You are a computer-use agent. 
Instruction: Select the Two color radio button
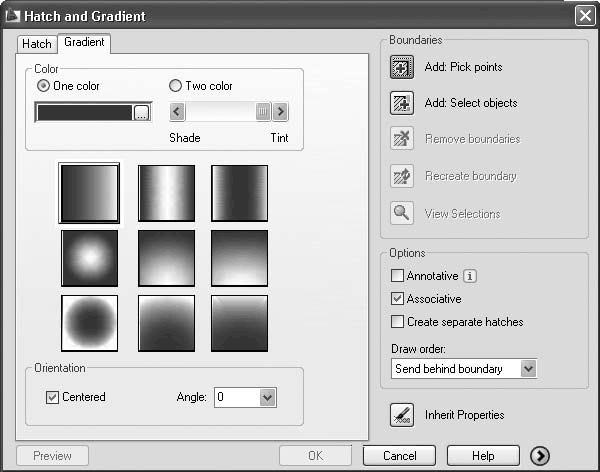(176, 86)
